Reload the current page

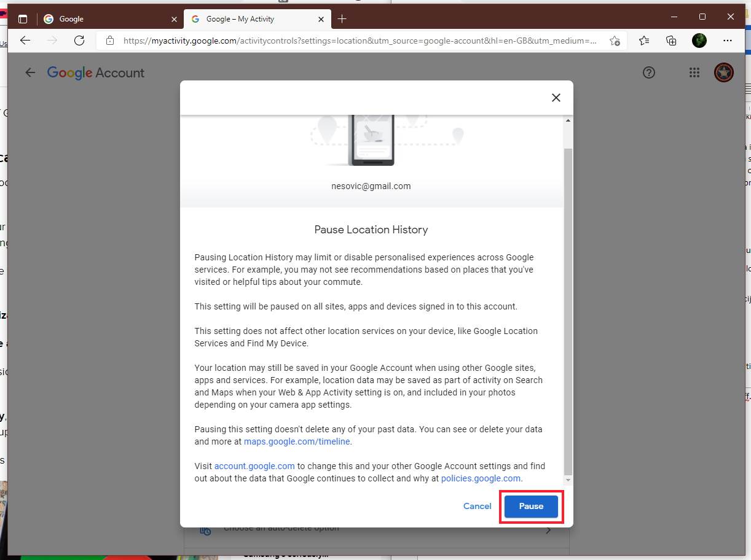click(79, 41)
